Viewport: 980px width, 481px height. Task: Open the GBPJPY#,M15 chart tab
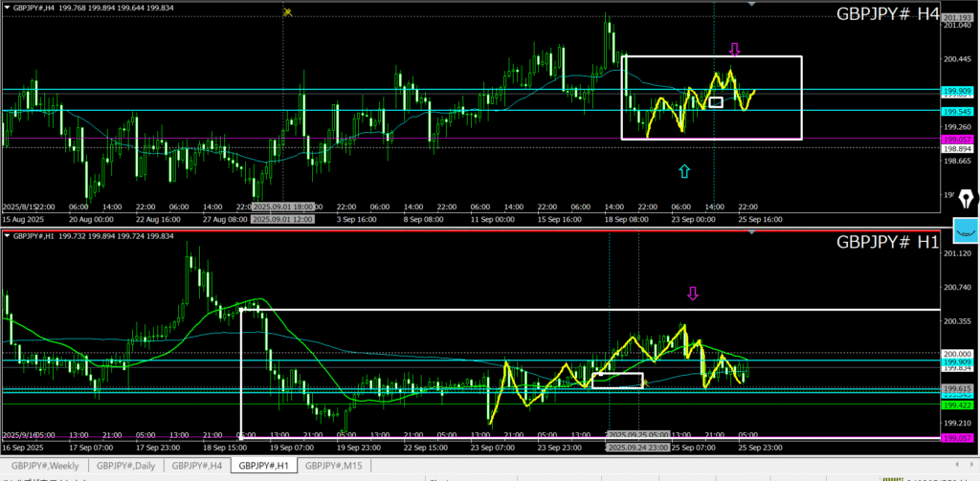coord(334,466)
